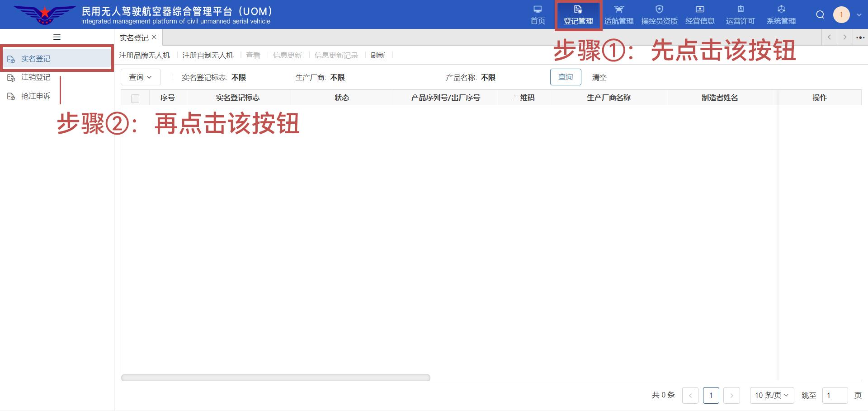Click the outlined 查询 search button

(565, 77)
